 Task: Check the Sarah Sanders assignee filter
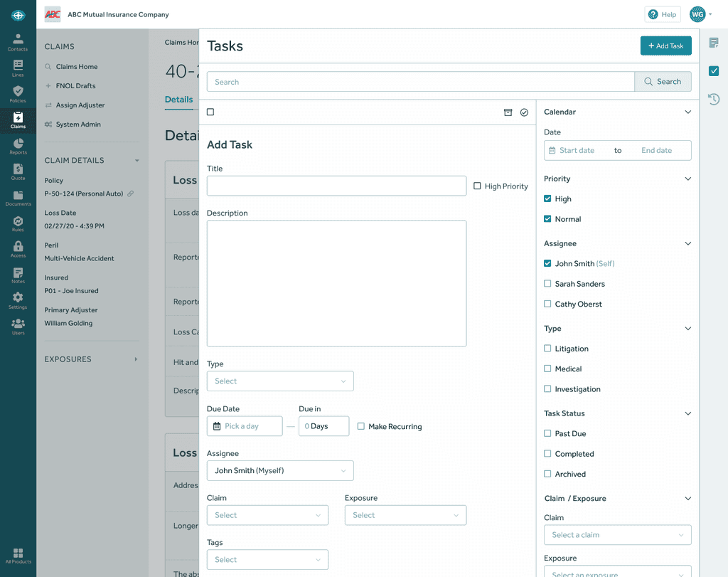point(547,283)
